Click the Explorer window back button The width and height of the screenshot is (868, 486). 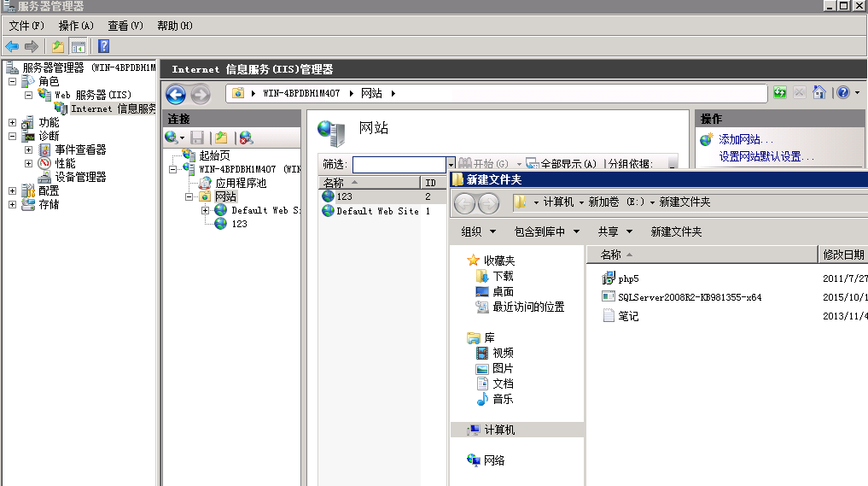click(465, 204)
